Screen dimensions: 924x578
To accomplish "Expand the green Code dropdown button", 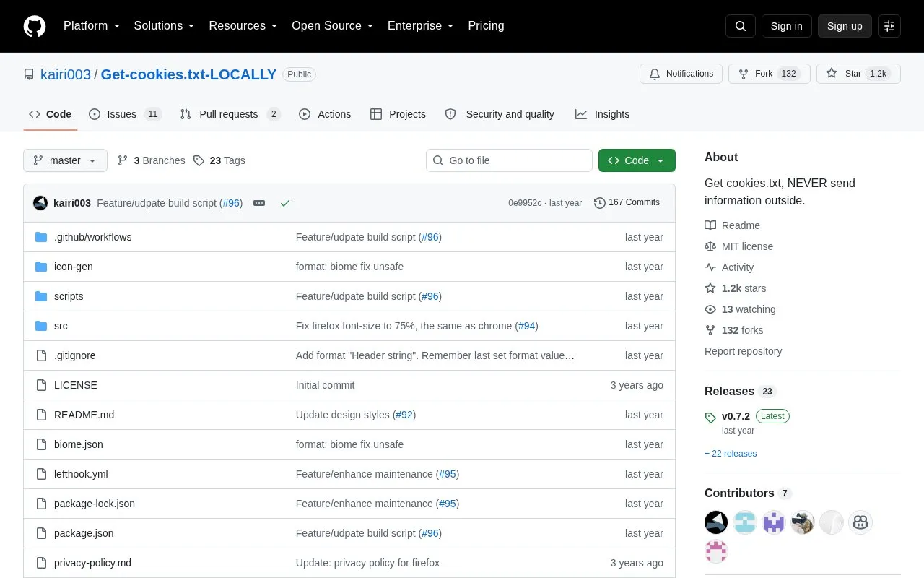I will click(637, 160).
